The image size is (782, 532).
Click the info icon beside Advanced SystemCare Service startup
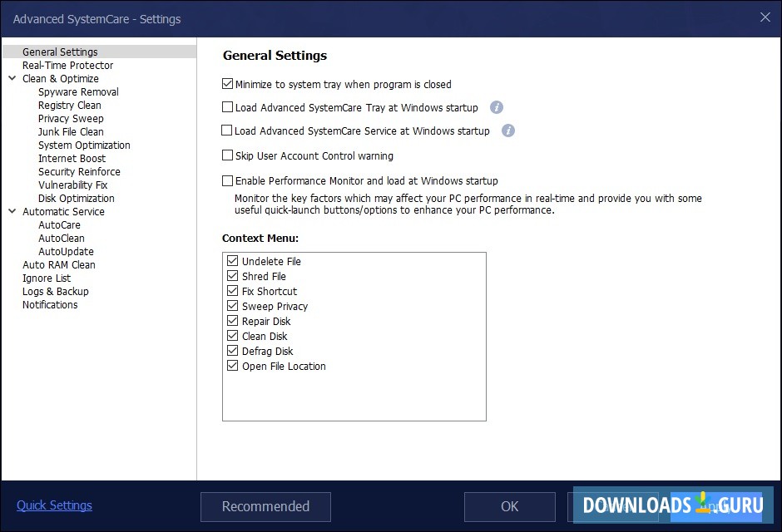pyautogui.click(x=507, y=131)
